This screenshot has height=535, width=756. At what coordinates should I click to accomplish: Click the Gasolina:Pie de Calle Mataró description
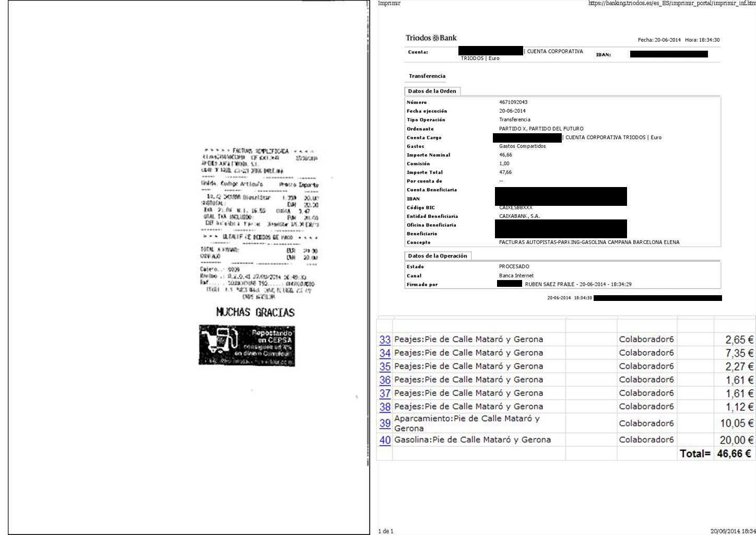click(x=473, y=440)
